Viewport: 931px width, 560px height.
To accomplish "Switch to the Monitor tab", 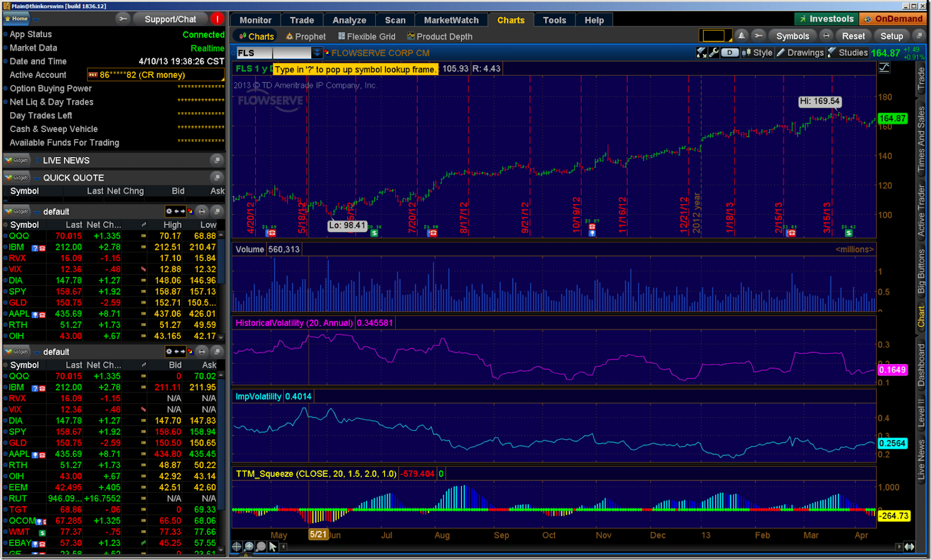I will [255, 20].
